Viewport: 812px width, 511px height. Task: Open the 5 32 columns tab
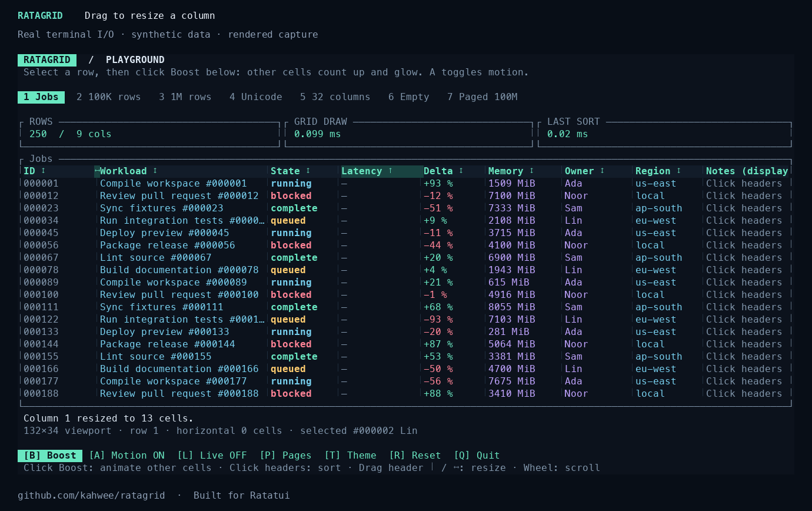[335, 97]
